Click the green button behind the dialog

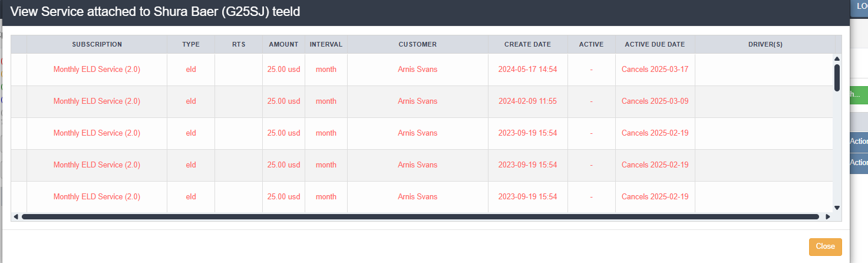point(859,94)
